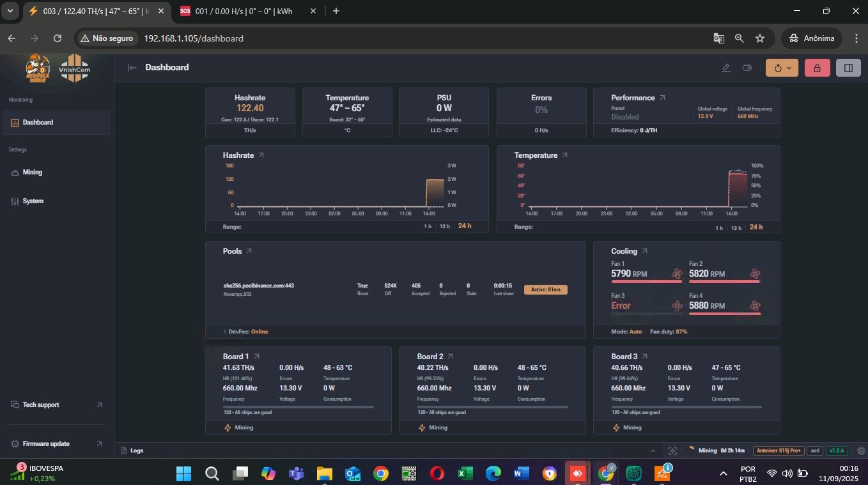868x485 pixels.
Task: Toggle the right side panel layout icon
Action: (x=848, y=68)
